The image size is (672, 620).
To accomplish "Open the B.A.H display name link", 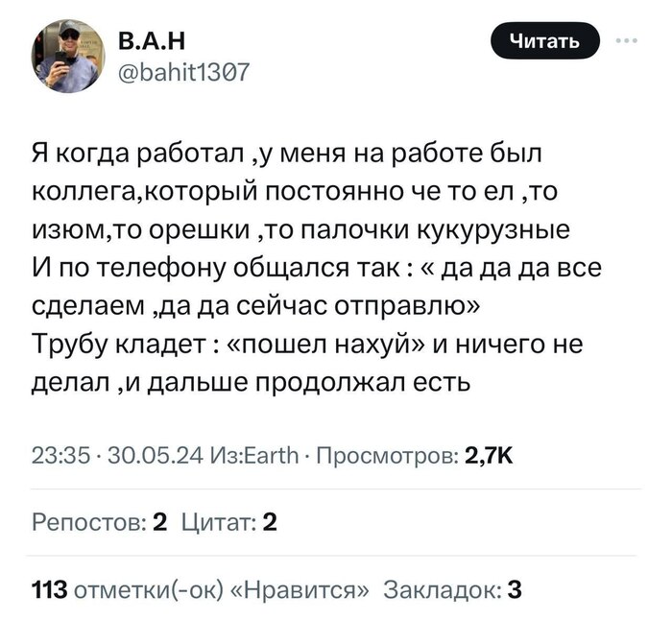I will click(148, 41).
